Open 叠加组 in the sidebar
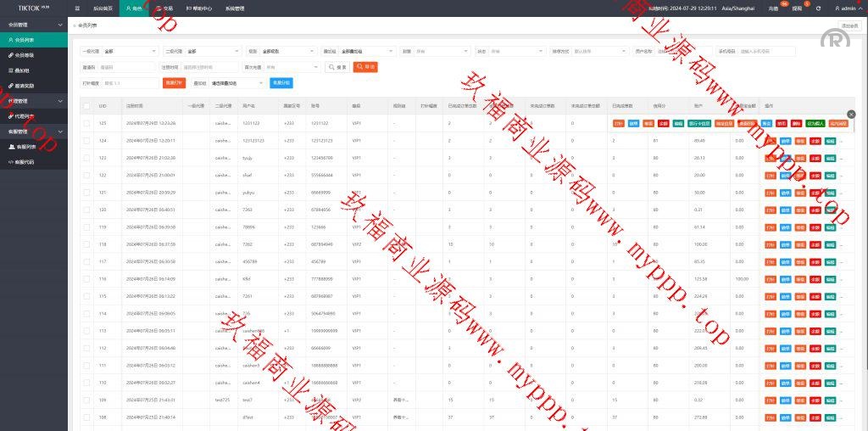The image size is (868, 431). 24,70
